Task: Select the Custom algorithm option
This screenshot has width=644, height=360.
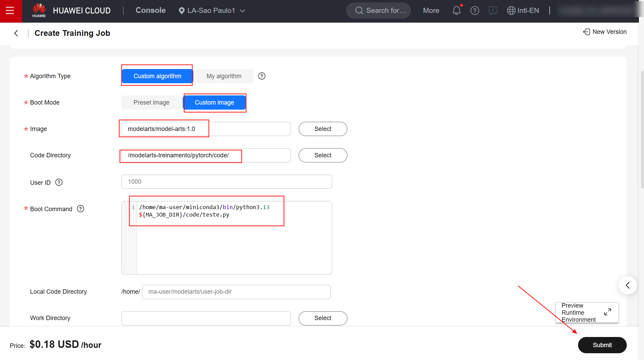Action: (x=157, y=76)
